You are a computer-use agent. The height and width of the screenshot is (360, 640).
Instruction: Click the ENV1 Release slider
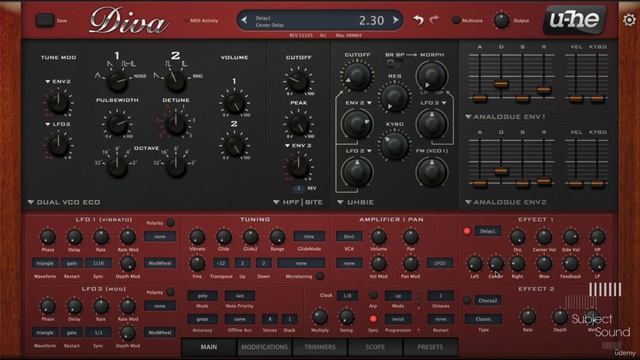(544, 89)
